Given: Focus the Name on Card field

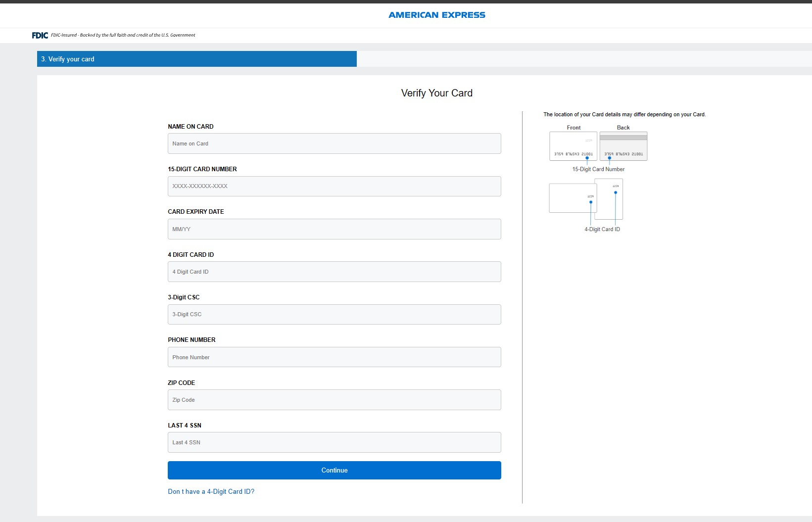Looking at the screenshot, I should [x=334, y=143].
